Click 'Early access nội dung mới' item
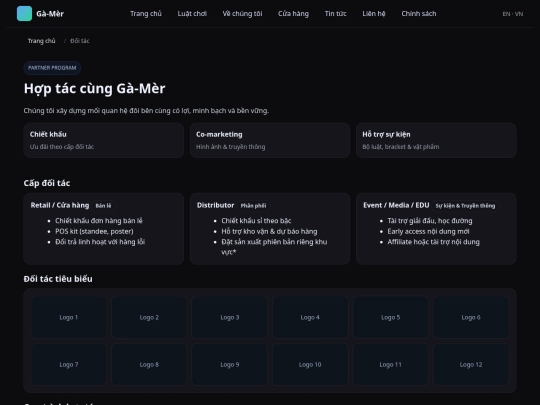The width and height of the screenshot is (540, 405). point(428,231)
